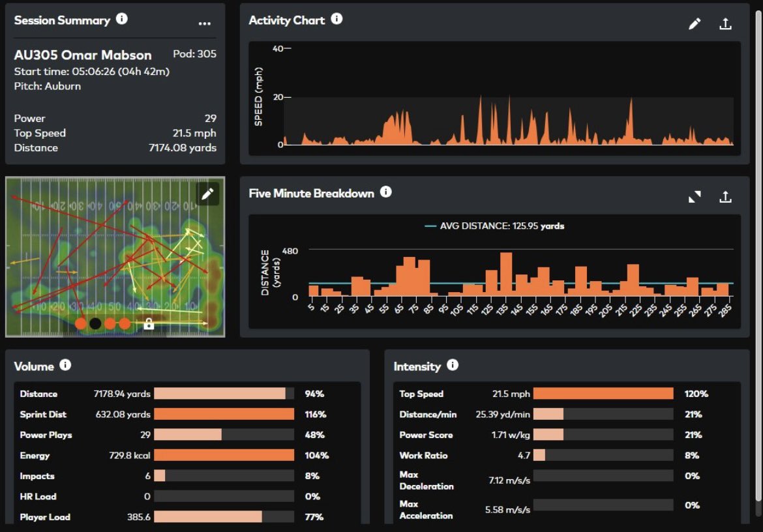This screenshot has height=532, width=763.
Task: Click the Max Acceleration 5.58 m/s/s value
Action: [x=507, y=510]
